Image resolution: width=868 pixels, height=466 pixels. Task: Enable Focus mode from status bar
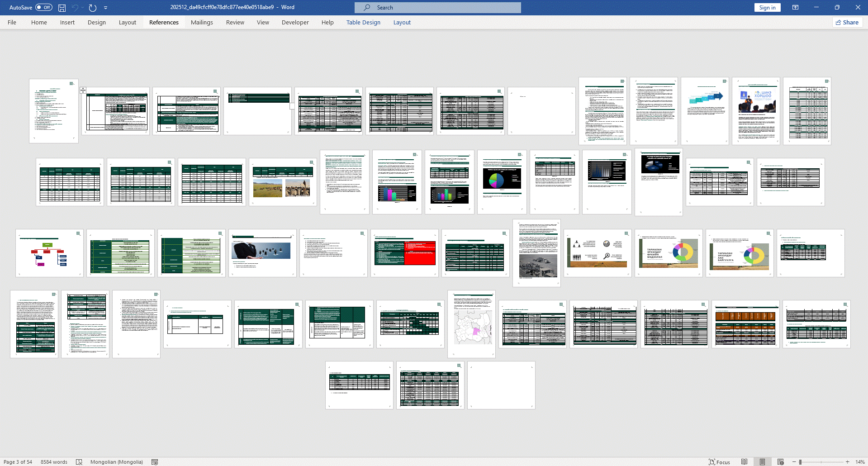point(719,462)
